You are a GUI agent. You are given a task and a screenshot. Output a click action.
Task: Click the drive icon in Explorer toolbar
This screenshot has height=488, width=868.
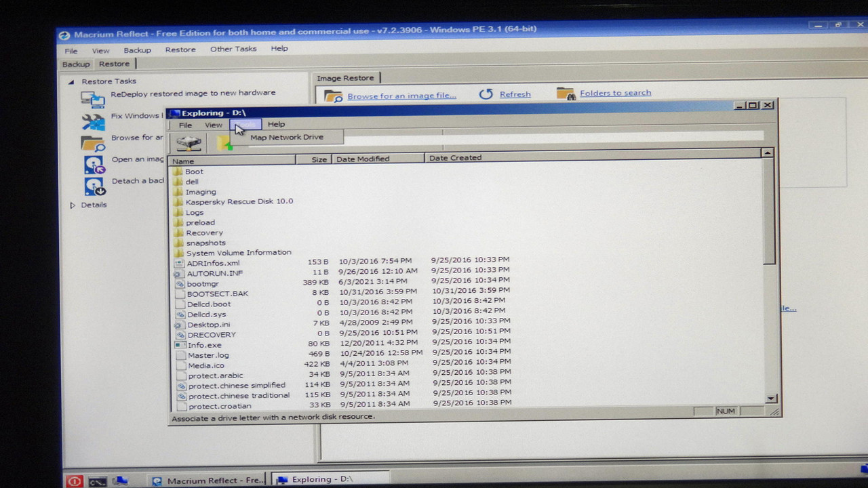click(x=189, y=142)
